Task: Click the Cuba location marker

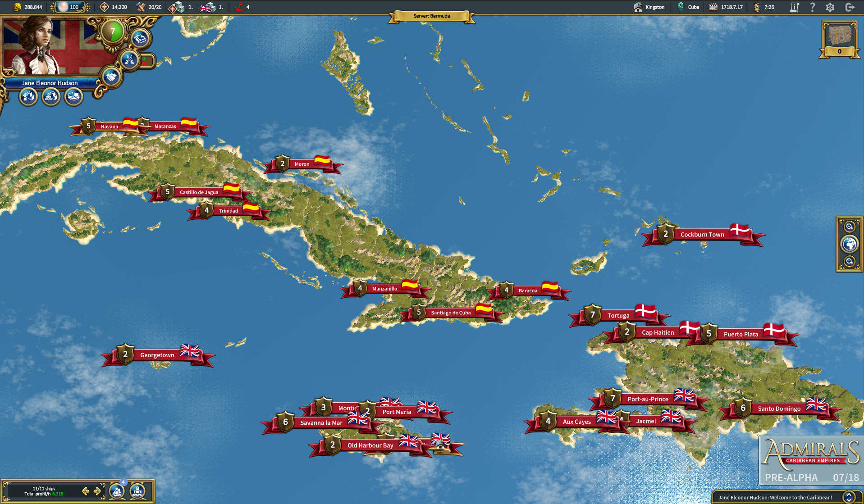Action: [688, 7]
